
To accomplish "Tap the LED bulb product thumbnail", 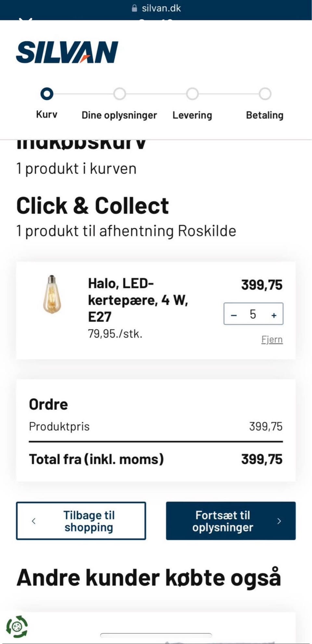I will pyautogui.click(x=52, y=294).
